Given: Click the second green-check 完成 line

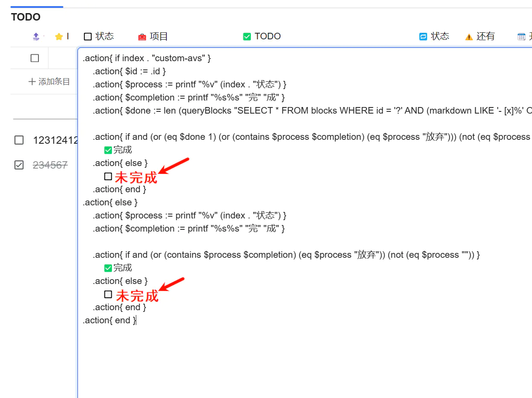Looking at the screenshot, I should [118, 268].
